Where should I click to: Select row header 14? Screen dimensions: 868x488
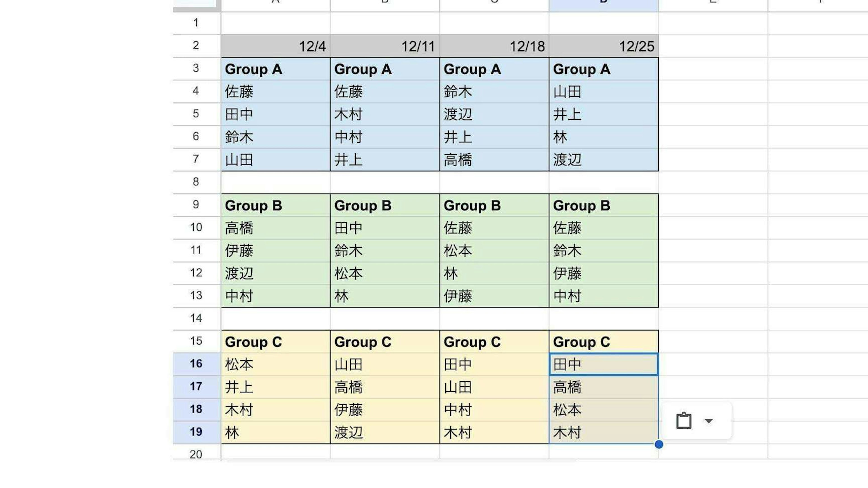coord(196,318)
